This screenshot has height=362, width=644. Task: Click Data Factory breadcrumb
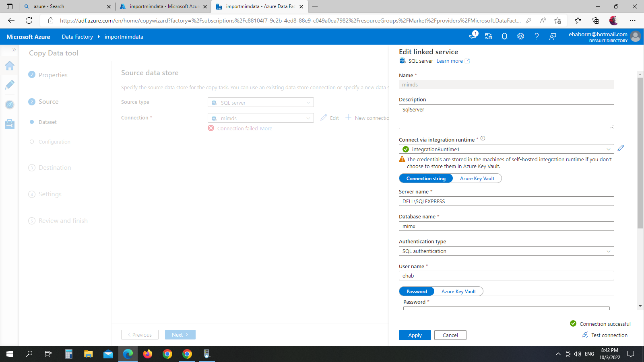point(77,37)
